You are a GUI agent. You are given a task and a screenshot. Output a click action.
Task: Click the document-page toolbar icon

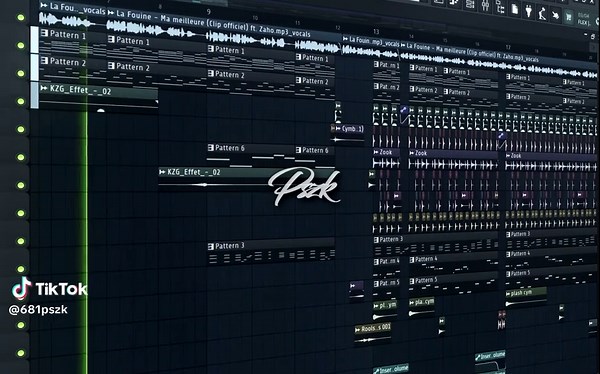(515, 9)
